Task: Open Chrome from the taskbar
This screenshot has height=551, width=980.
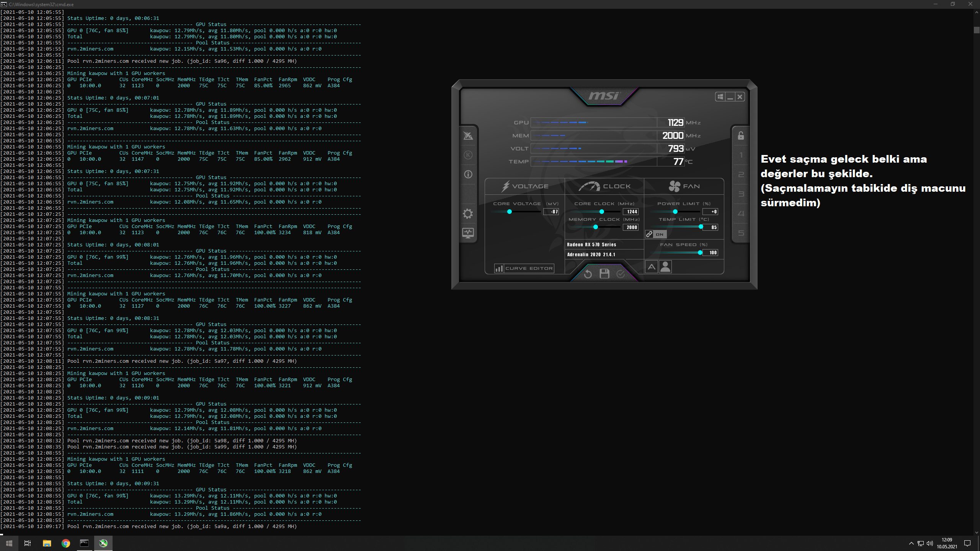Action: point(66,543)
